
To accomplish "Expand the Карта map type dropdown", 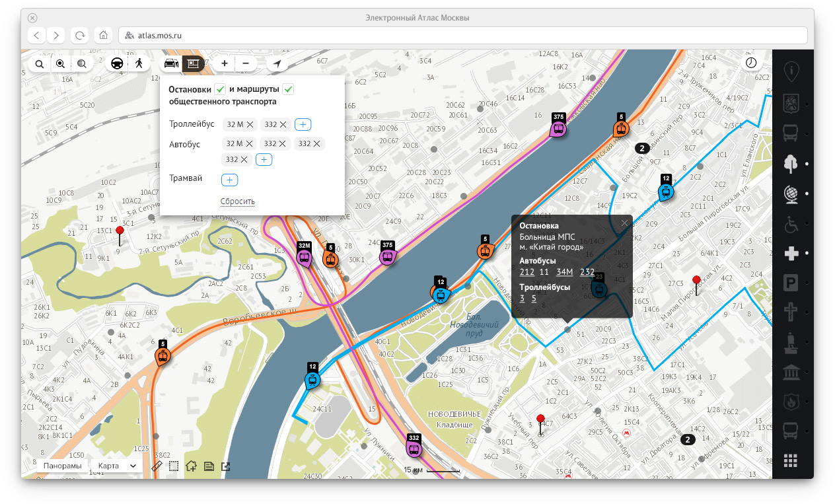I will click(x=117, y=466).
